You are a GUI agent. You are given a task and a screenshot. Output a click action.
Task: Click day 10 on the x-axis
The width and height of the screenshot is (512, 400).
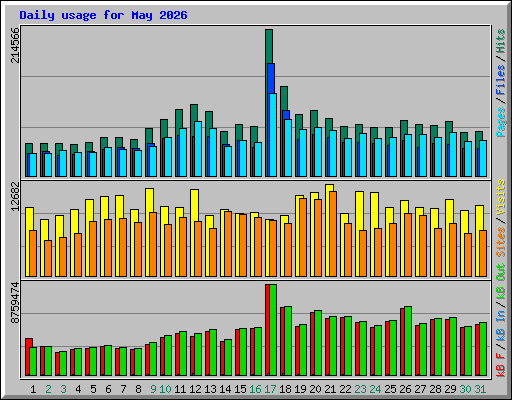pos(165,389)
